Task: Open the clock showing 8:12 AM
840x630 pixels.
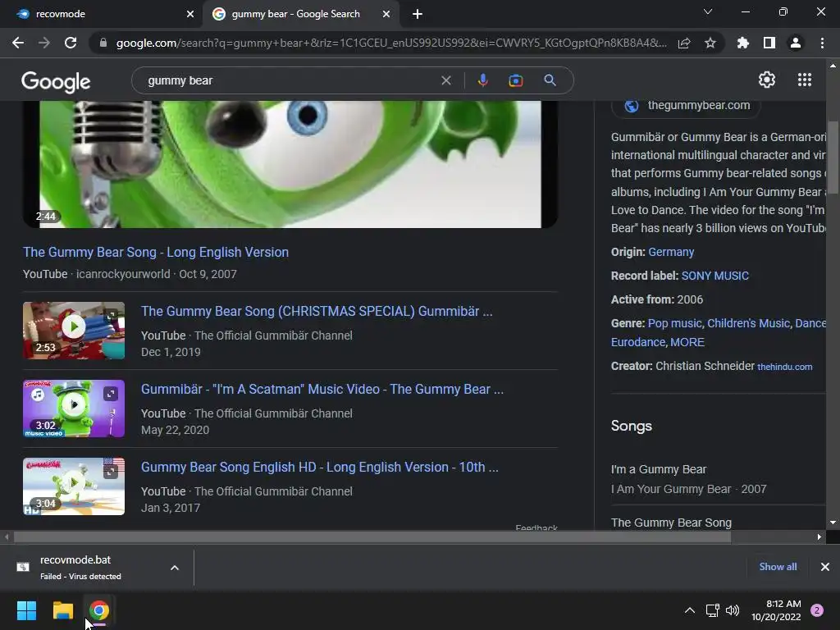Action: [x=776, y=610]
